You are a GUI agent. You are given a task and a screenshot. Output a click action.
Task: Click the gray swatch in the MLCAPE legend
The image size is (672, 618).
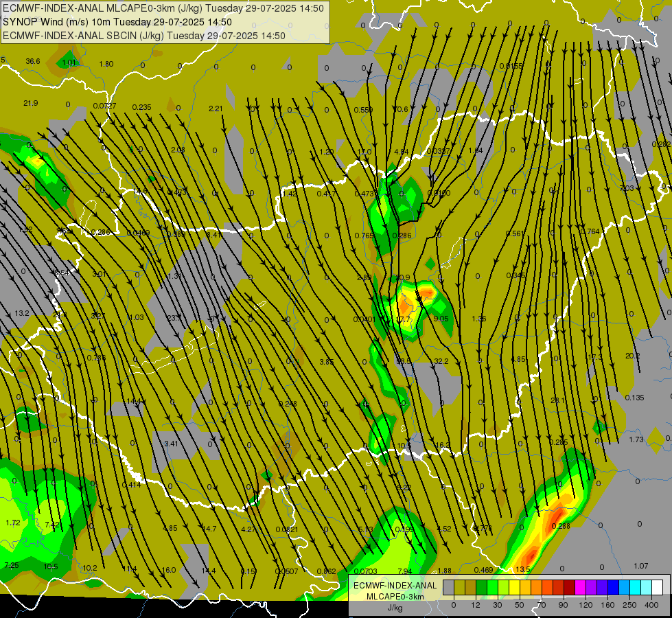(449, 587)
